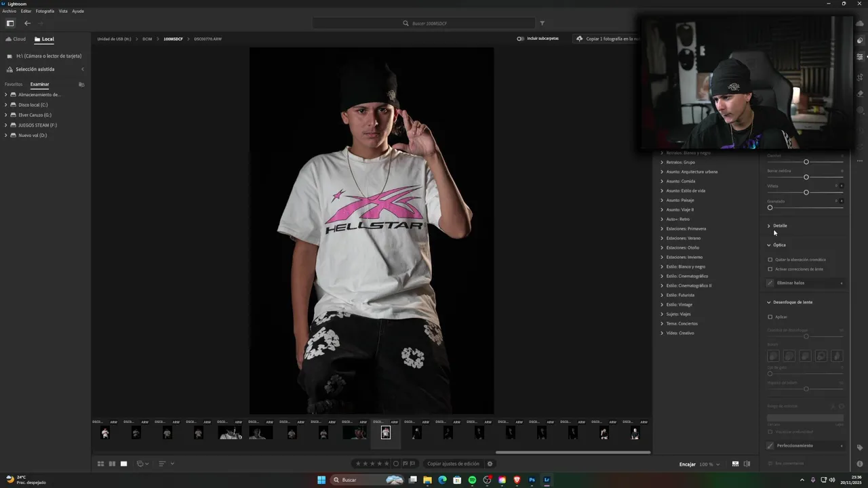Open Brave browser from the taskbar

pyautogui.click(x=517, y=480)
